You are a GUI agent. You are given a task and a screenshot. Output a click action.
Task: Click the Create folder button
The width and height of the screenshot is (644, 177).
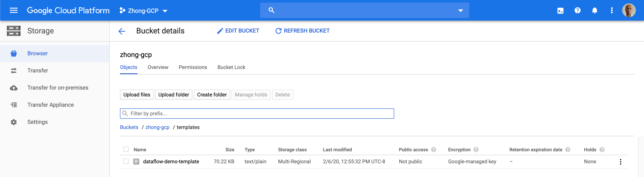pyautogui.click(x=212, y=95)
